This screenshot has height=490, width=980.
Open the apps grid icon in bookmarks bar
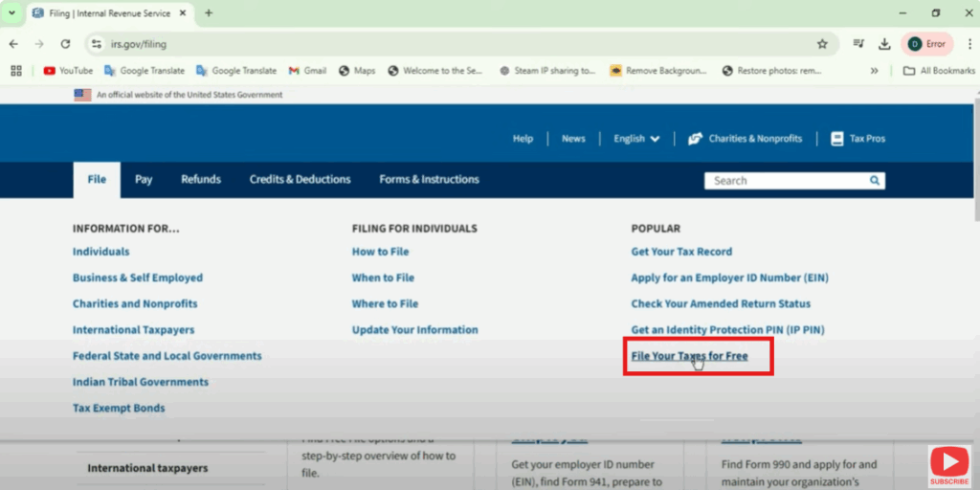point(16,71)
